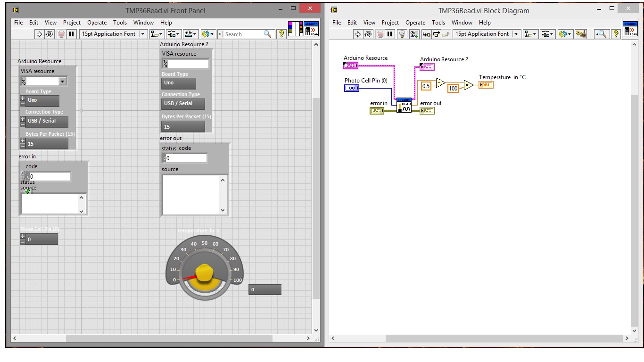
Task: Open Help menu in Block Diagram window
Action: [485, 23]
